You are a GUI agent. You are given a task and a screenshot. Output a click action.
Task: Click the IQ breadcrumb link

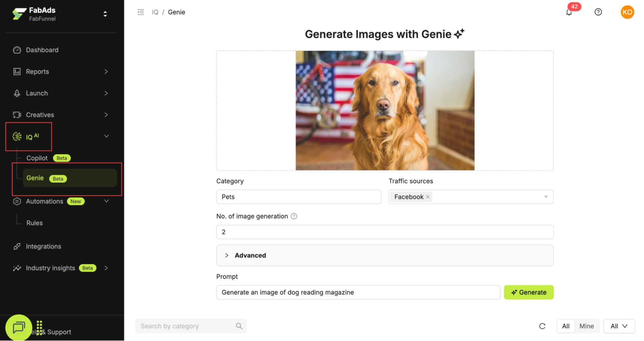click(155, 12)
